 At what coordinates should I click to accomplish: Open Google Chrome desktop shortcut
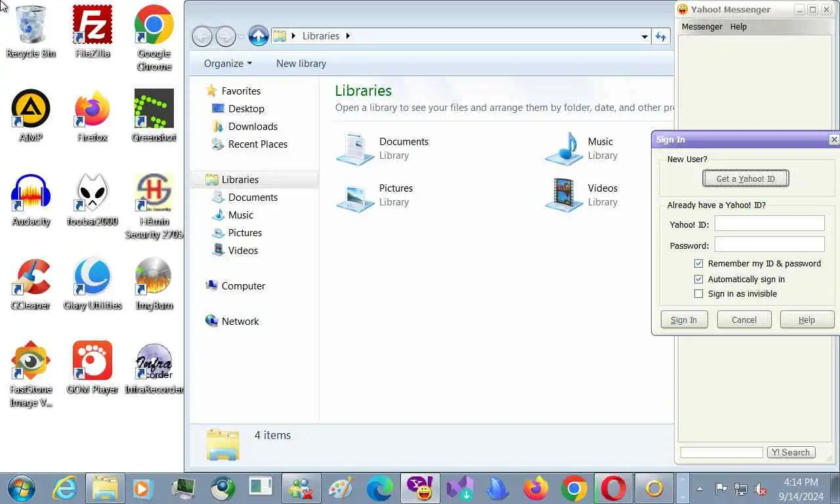coord(154,38)
